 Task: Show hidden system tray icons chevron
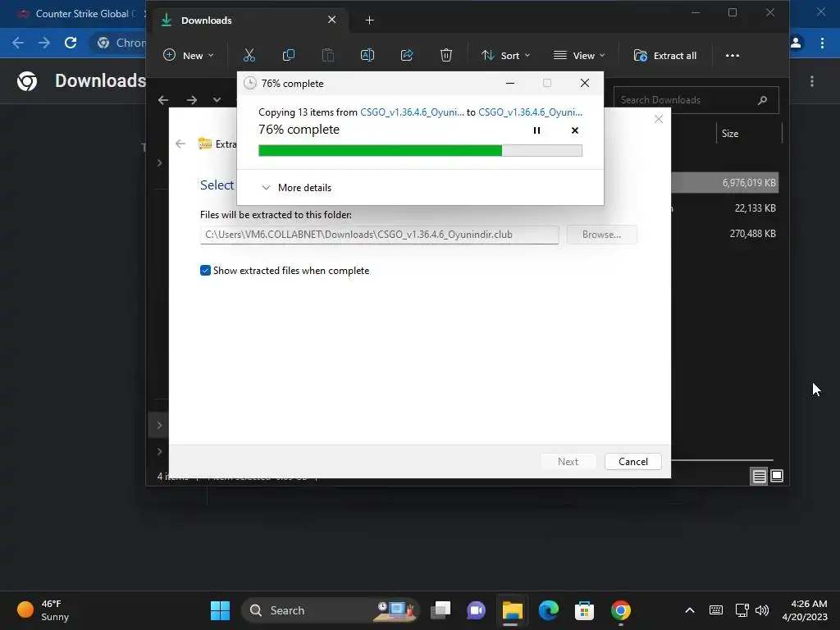click(690, 610)
